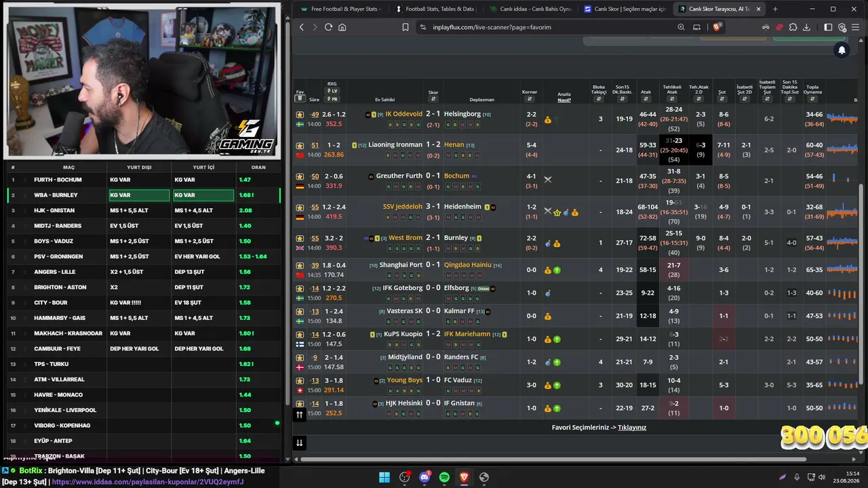Open the browser extensions puzzle icon
Screen dimensions: 868x488
pyautogui.click(x=793, y=27)
